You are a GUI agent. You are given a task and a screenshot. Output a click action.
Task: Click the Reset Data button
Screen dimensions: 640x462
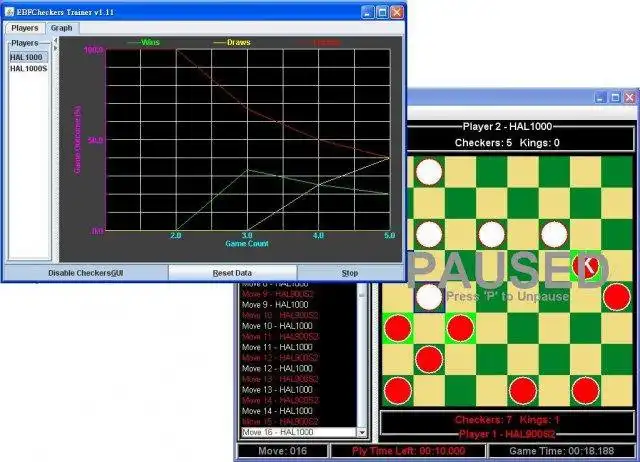click(x=232, y=273)
